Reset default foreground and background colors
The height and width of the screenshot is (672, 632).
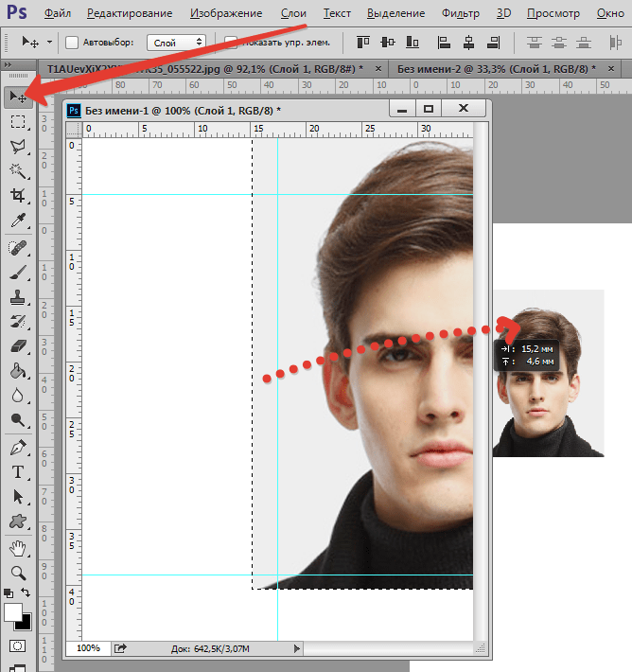point(9,593)
